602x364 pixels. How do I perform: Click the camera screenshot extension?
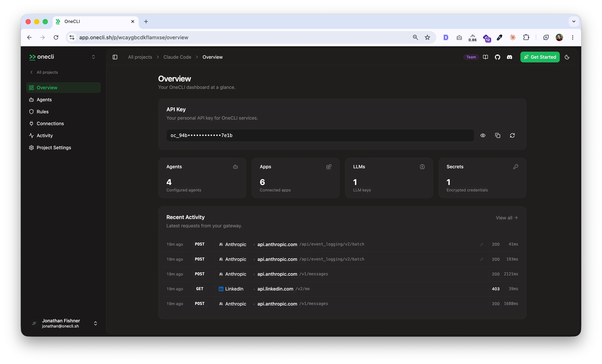coord(459,37)
